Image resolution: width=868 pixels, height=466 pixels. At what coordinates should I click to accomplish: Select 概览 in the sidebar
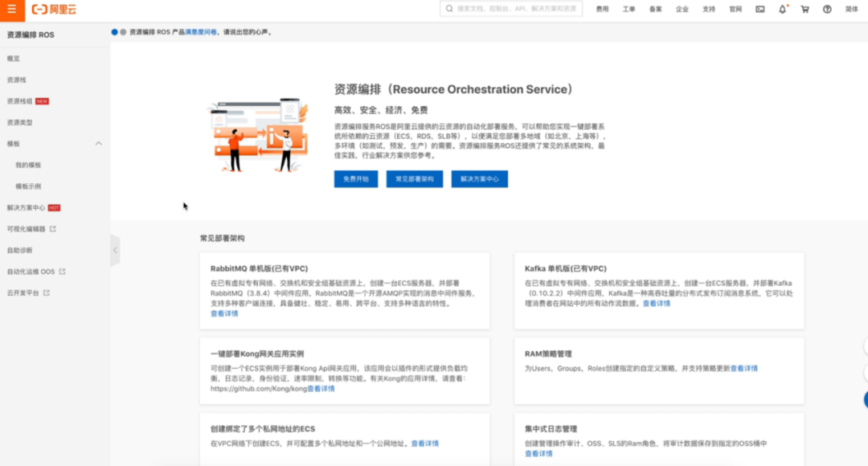coord(14,59)
